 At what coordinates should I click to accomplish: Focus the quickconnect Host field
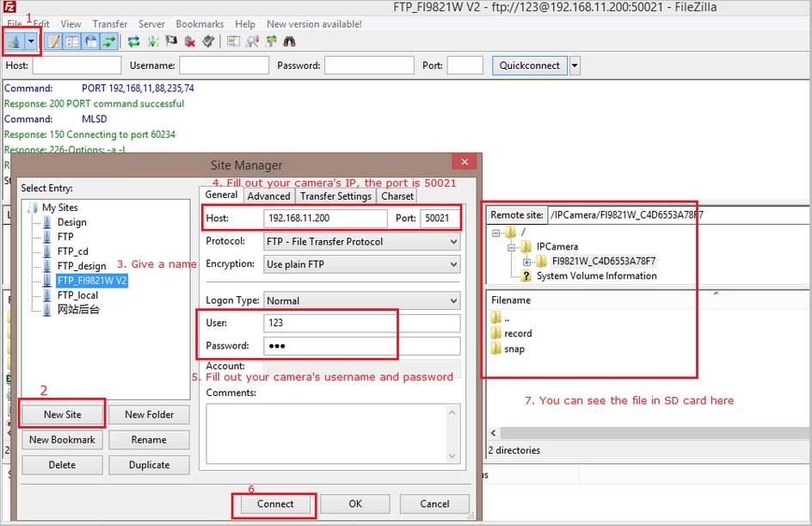(77, 65)
